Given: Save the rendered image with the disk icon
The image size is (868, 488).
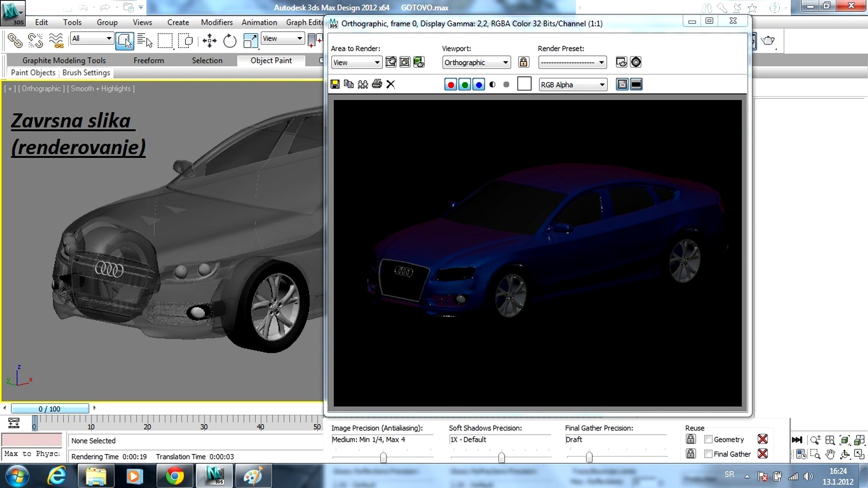Looking at the screenshot, I should pyautogui.click(x=335, y=84).
